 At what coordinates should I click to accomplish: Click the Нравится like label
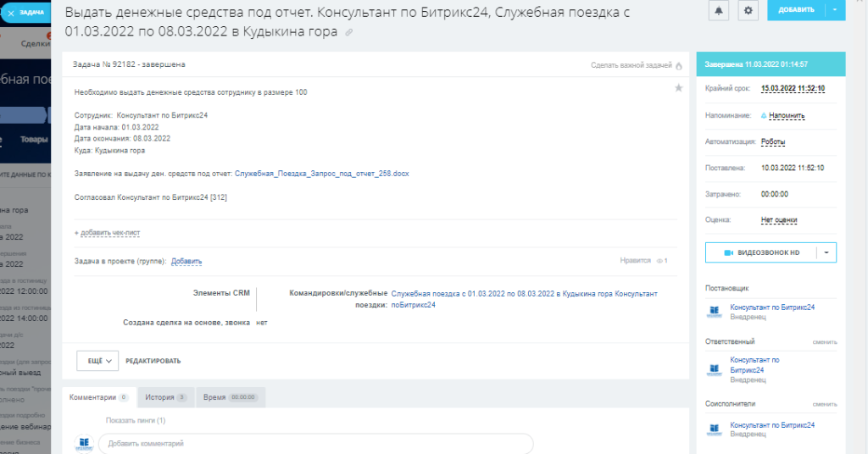tap(635, 260)
